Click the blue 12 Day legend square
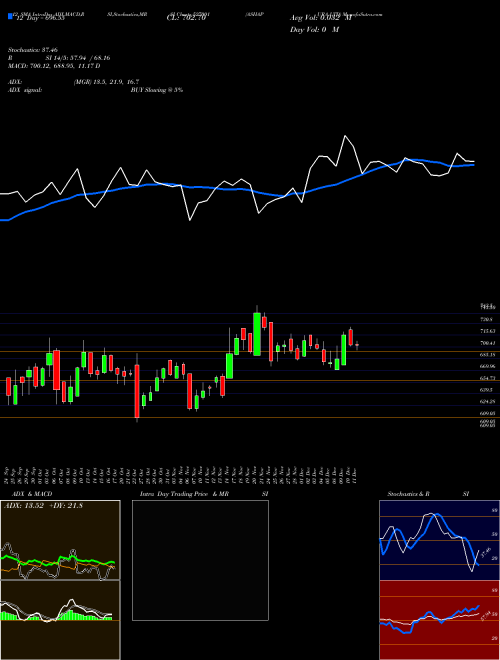Viewport: 500px width, 660px height. click(x=10, y=17)
